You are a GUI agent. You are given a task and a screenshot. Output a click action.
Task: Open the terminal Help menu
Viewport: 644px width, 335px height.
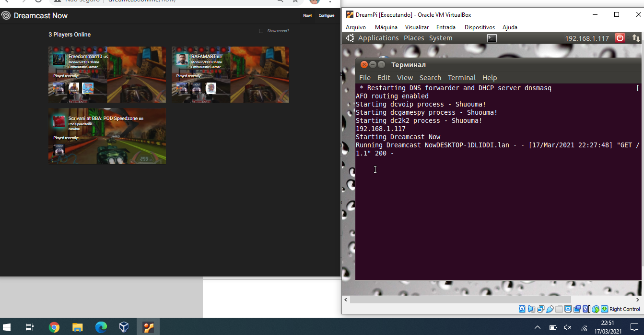490,78
